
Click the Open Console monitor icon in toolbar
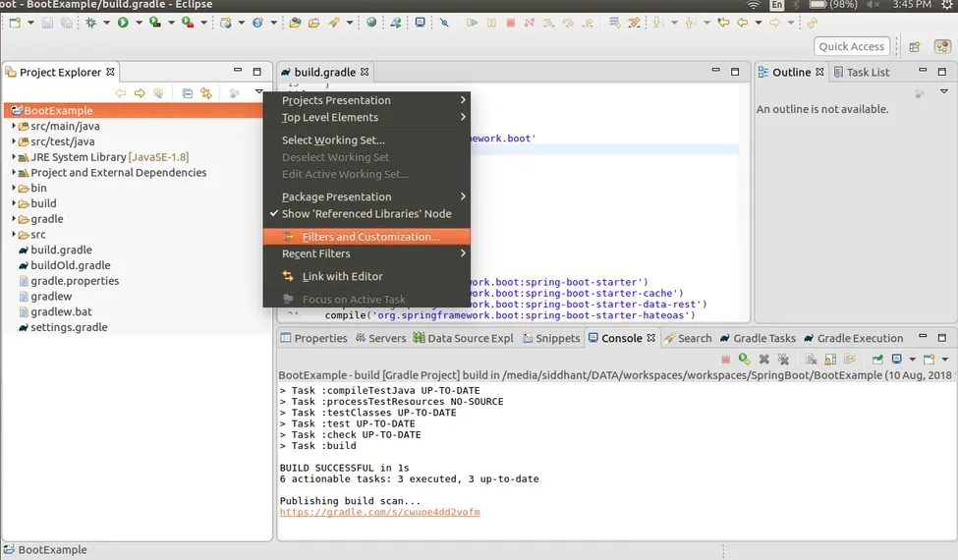pos(421,23)
